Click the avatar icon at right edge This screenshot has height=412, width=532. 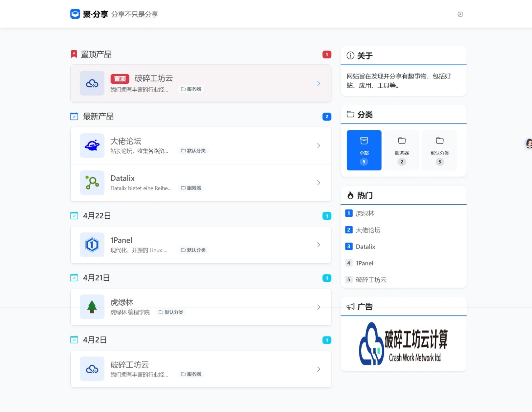point(529,143)
